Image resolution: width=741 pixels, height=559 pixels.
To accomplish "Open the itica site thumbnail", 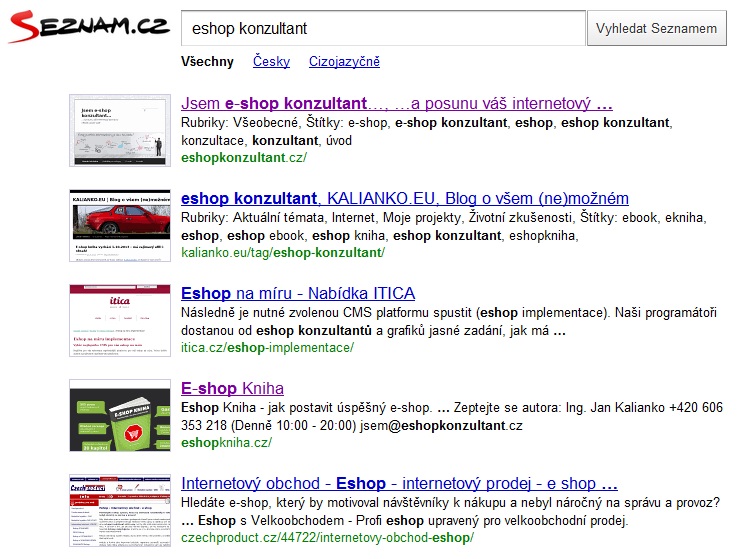I will click(x=120, y=320).
